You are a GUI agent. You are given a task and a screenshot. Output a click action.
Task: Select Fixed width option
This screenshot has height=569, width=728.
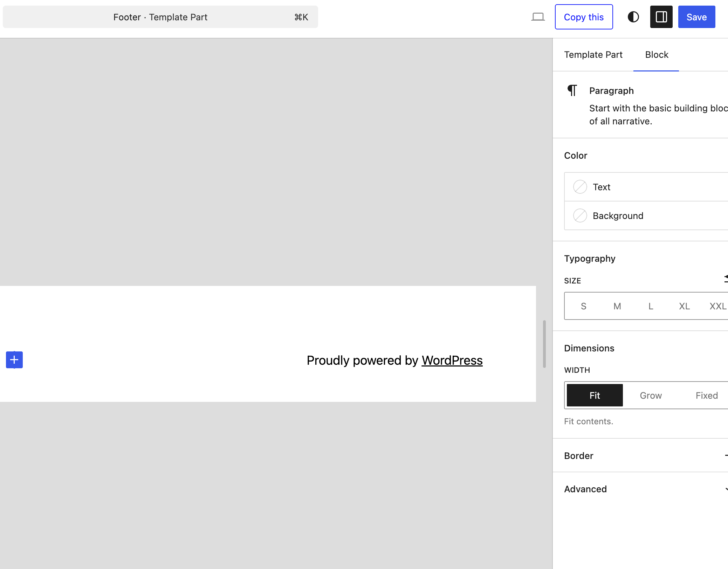pyautogui.click(x=707, y=395)
